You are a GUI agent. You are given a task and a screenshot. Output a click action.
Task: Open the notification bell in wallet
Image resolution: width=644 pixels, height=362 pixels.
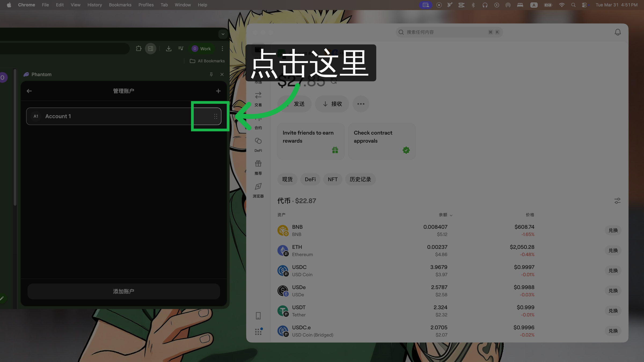(x=618, y=32)
